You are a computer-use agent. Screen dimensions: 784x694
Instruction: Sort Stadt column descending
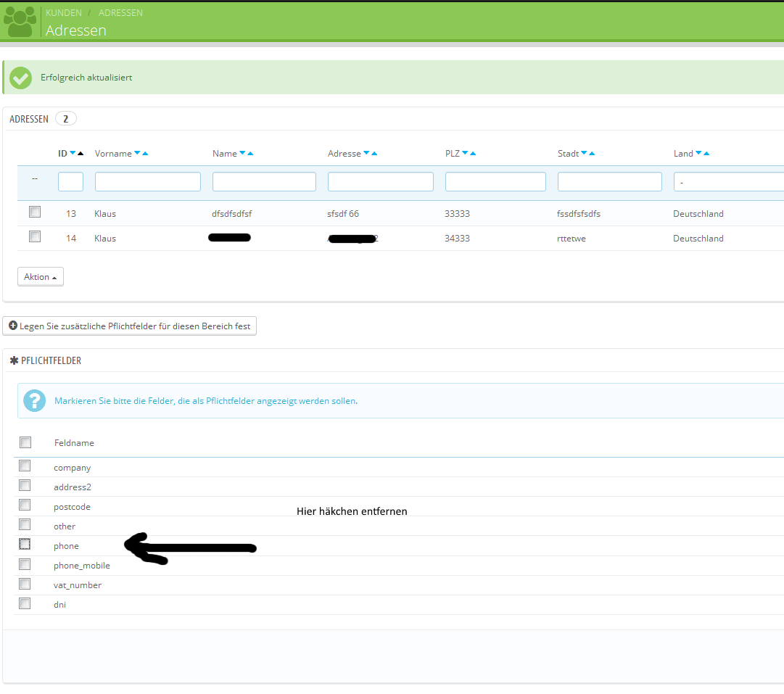click(x=584, y=153)
